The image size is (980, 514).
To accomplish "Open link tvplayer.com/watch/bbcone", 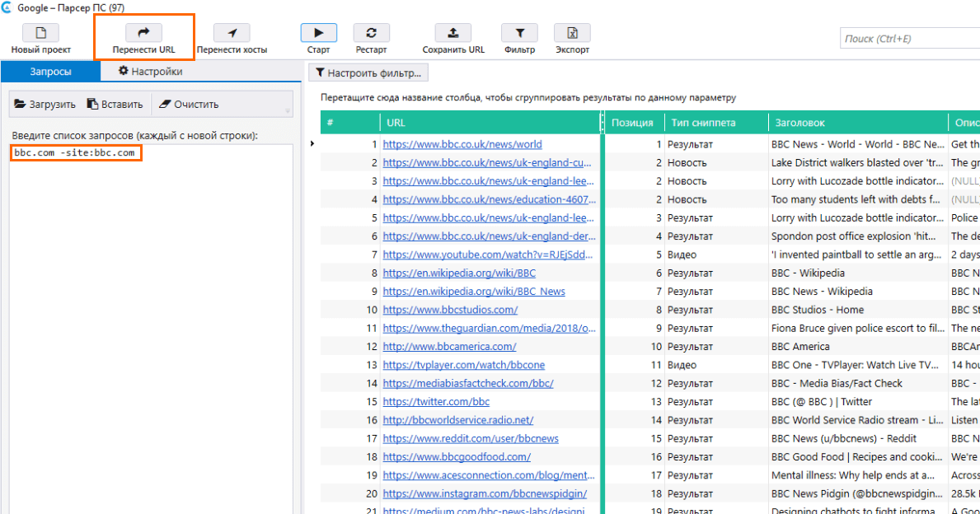I will click(x=464, y=365).
